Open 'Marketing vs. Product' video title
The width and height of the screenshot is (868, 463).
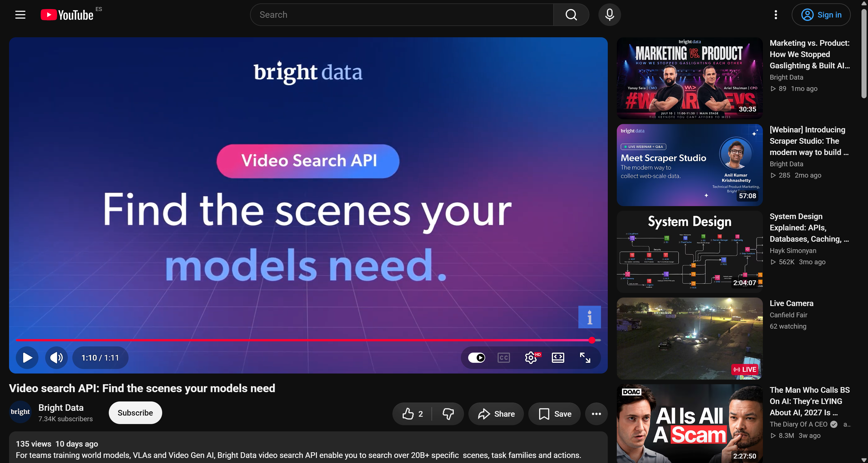click(810, 54)
